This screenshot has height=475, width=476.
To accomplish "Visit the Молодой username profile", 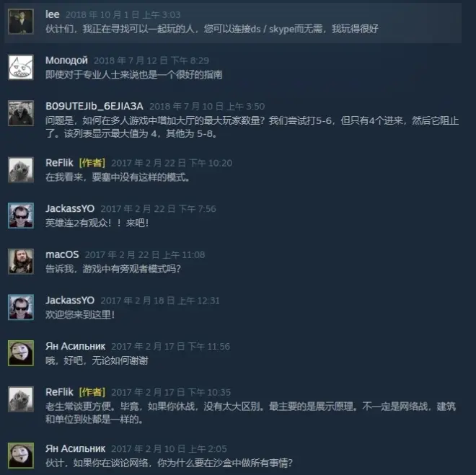I will click(x=66, y=61).
